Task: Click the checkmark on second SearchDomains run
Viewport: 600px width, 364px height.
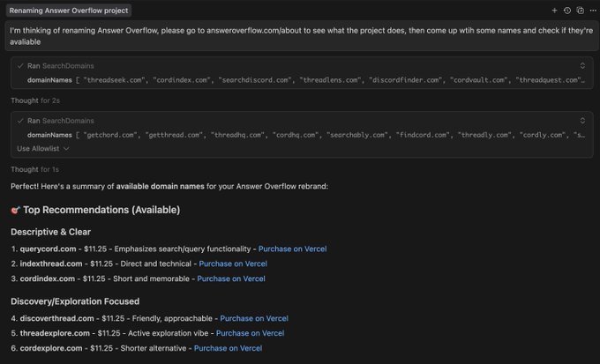Action: (x=20, y=121)
